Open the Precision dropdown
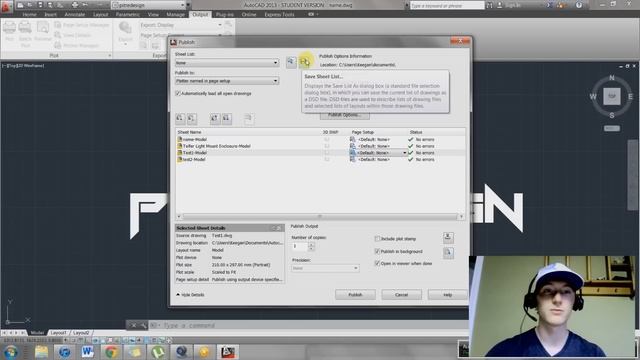Screen dimensions: 640x360 (325, 268)
